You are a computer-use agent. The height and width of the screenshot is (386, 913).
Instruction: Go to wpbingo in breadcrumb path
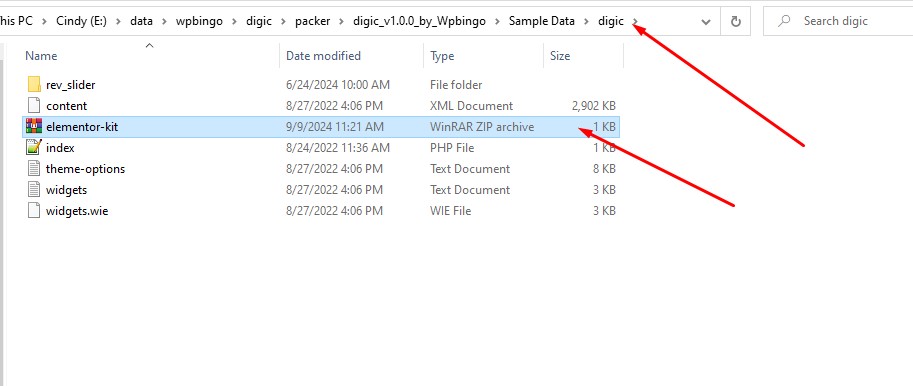coord(199,22)
